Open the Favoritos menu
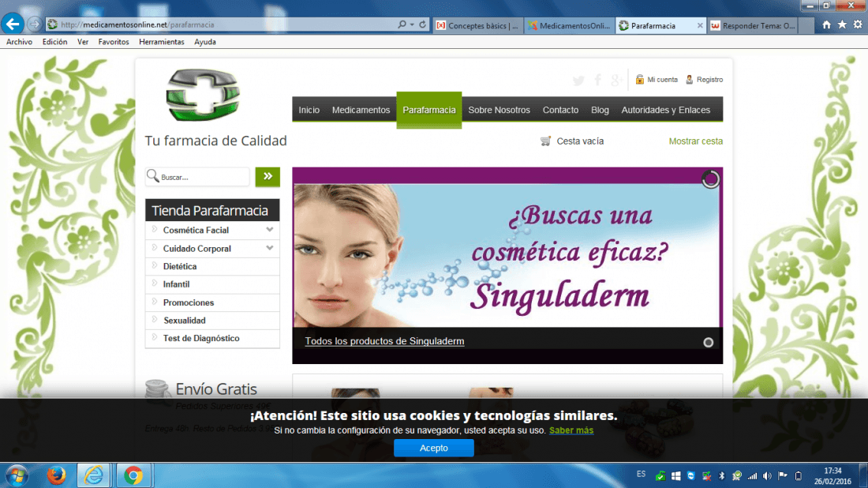The image size is (868, 488). (x=114, y=42)
